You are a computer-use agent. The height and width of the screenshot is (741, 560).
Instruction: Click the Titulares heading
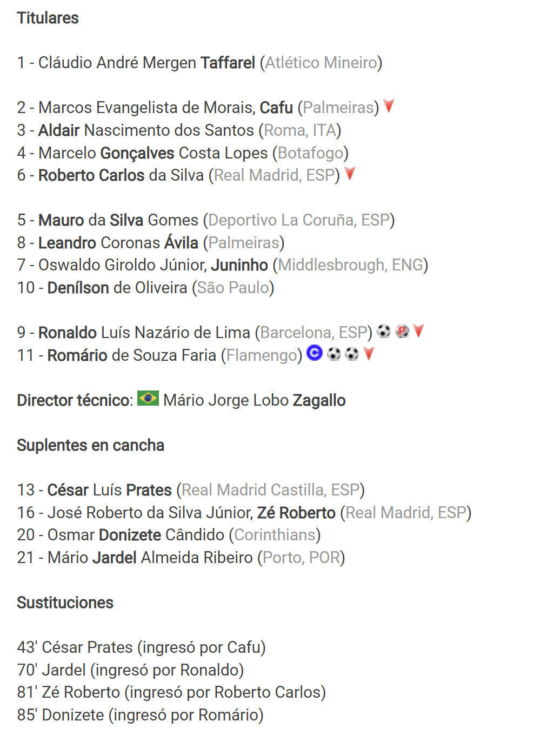coord(48,18)
